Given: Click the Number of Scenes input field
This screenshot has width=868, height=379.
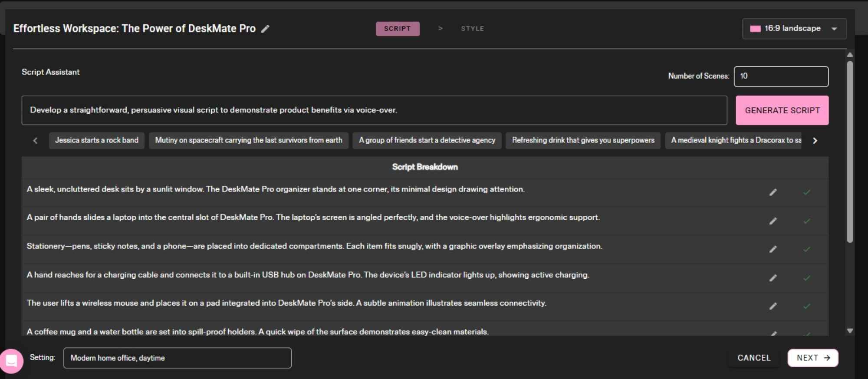Looking at the screenshot, I should (x=781, y=76).
